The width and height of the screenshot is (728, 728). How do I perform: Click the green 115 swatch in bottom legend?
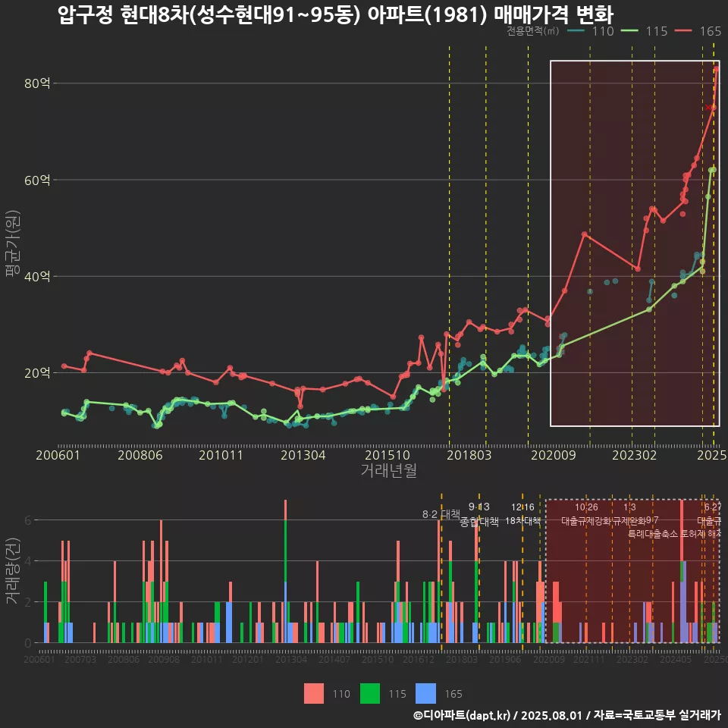point(370,694)
